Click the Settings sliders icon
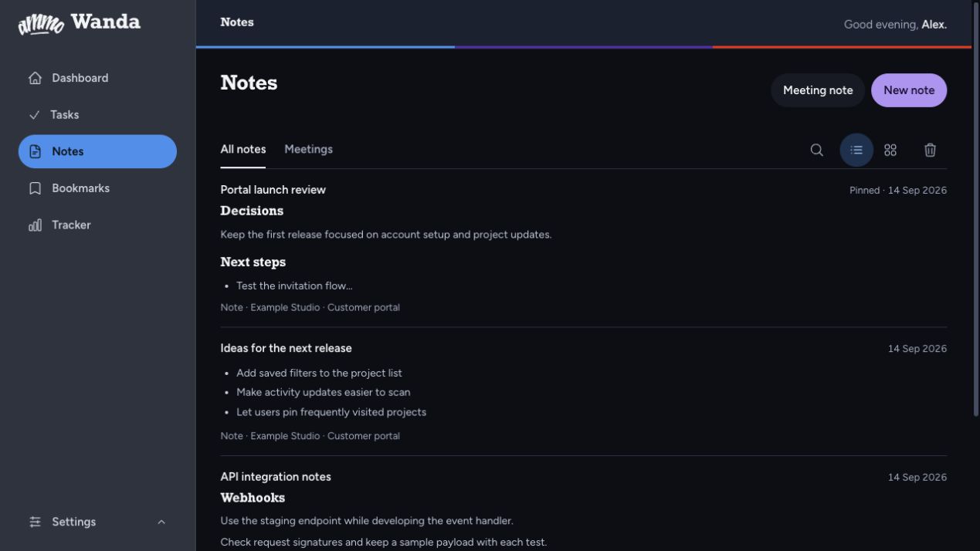This screenshot has height=551, width=980. pyautogui.click(x=35, y=522)
